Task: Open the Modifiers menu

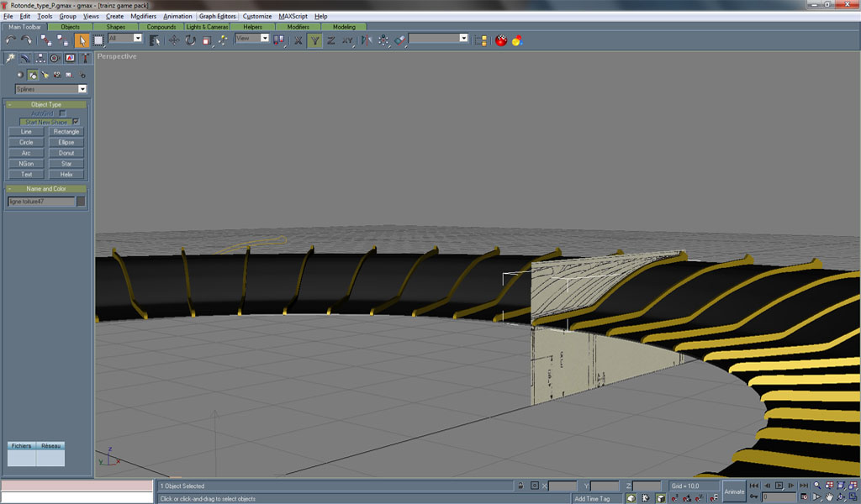Action: 143,16
